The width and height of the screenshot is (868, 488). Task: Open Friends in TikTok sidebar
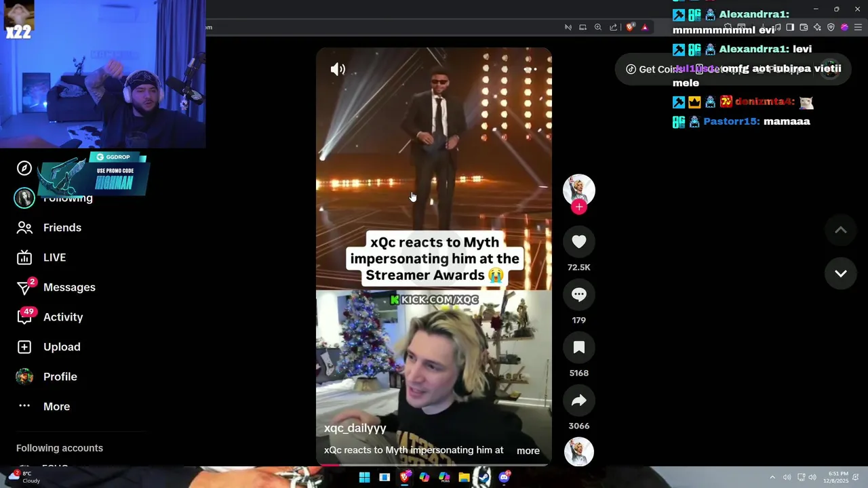[49, 228]
